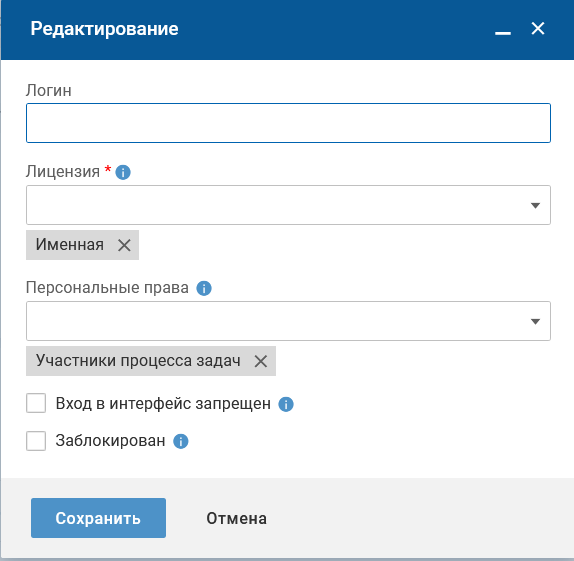Select the Участники процесса задач chip label
The height and width of the screenshot is (561, 574).
coord(138,361)
